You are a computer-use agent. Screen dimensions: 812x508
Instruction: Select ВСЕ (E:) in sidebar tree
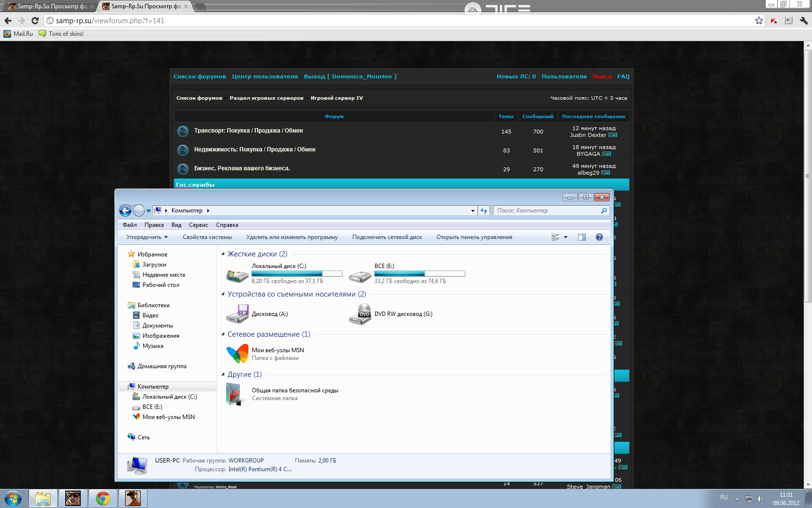152,407
